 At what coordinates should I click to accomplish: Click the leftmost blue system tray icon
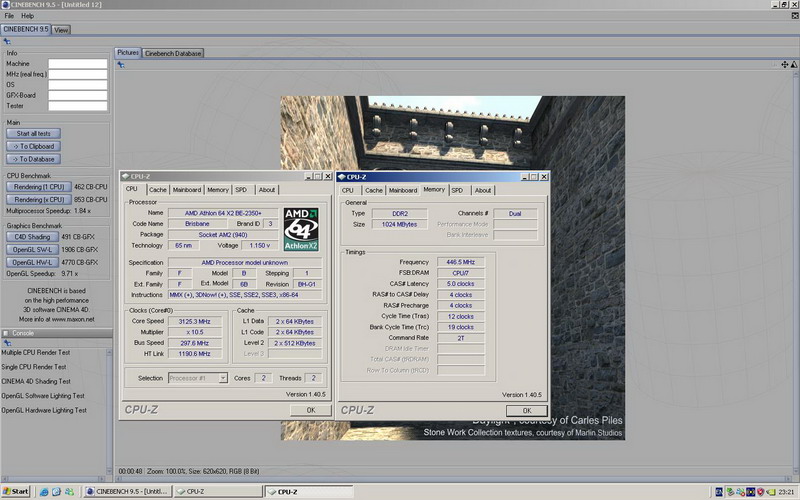coord(719,492)
